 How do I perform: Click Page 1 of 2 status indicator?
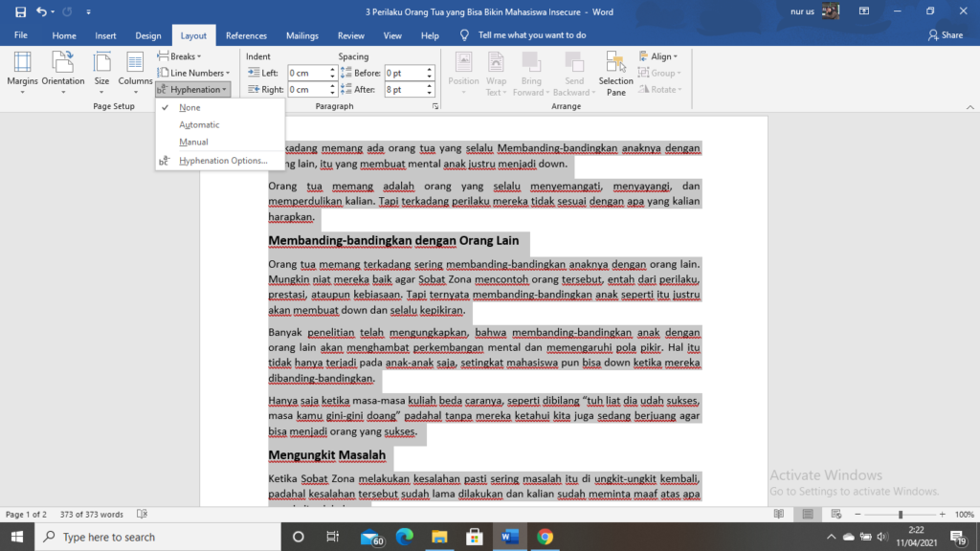click(26, 514)
